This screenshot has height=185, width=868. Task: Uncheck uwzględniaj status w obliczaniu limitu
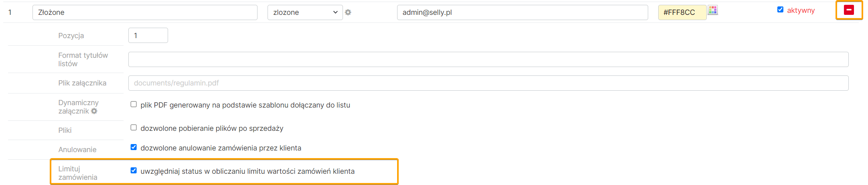coord(134,171)
